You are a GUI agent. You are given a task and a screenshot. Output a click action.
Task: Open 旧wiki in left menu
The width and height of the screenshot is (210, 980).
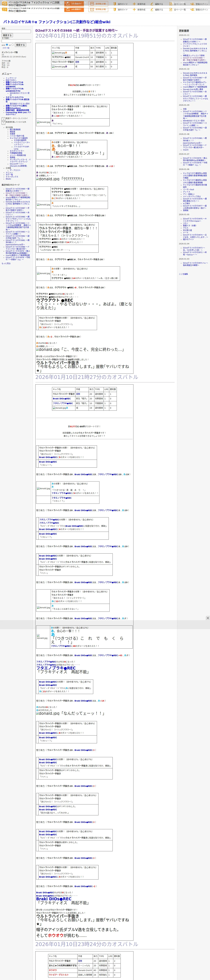click(8, 179)
